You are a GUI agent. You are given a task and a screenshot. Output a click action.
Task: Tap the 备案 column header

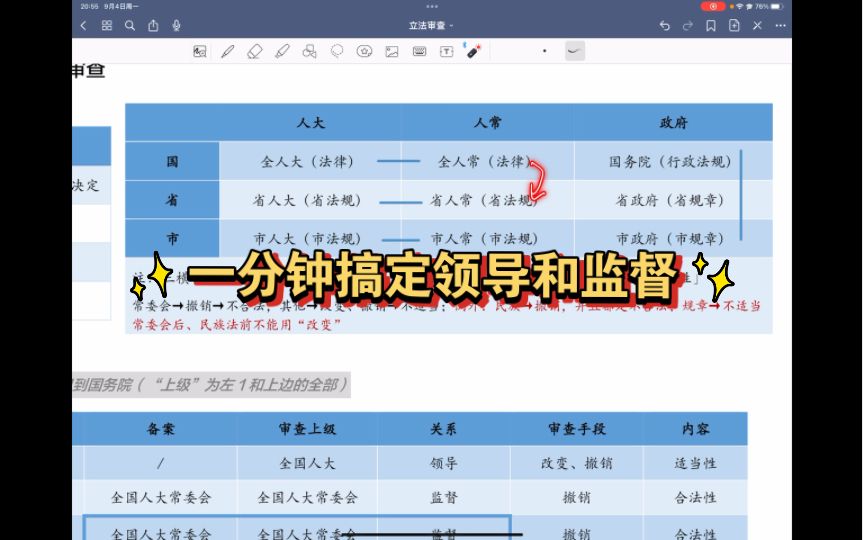[x=161, y=429]
